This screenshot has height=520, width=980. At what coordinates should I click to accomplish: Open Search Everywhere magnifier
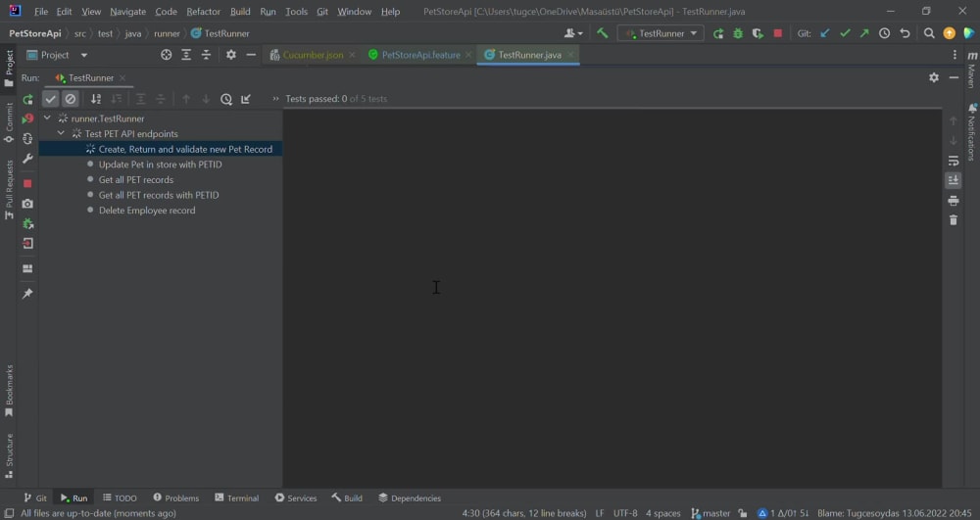coord(929,33)
